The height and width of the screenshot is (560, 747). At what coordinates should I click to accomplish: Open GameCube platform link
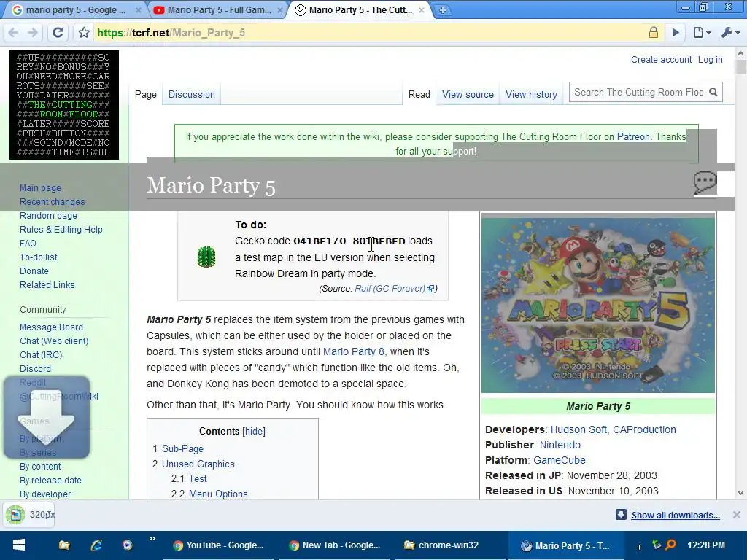click(x=560, y=460)
